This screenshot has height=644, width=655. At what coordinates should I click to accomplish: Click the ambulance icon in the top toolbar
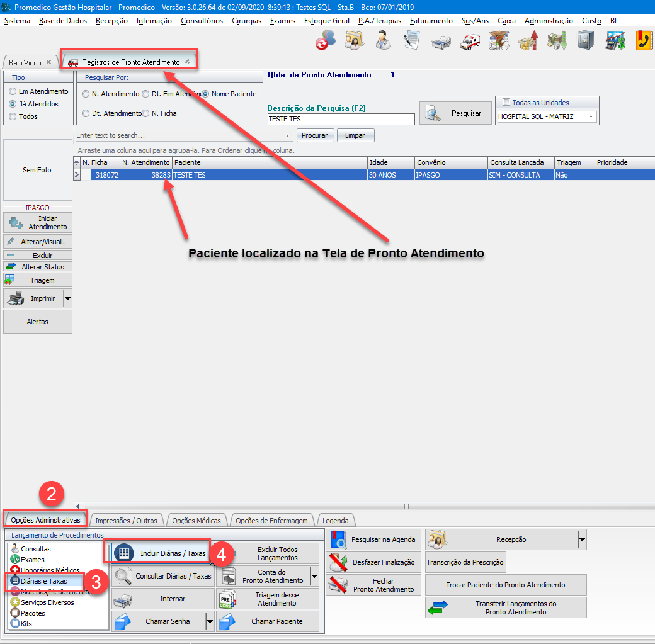(470, 42)
